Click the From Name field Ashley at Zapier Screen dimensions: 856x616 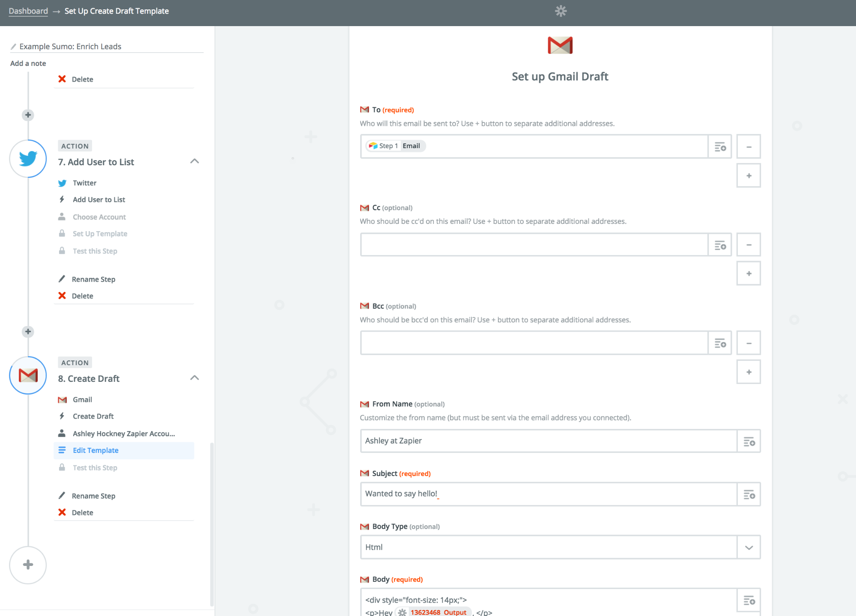(549, 441)
